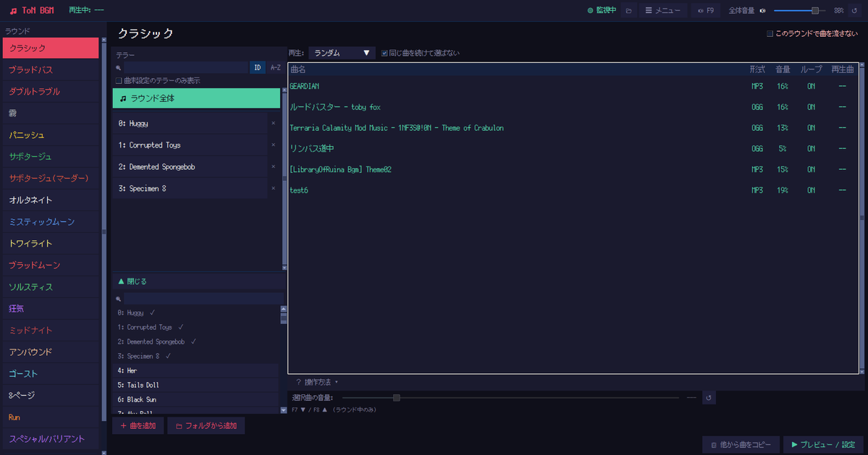Adjust the 選択曲の音量 slider handle
The image size is (868, 455).
click(x=397, y=398)
